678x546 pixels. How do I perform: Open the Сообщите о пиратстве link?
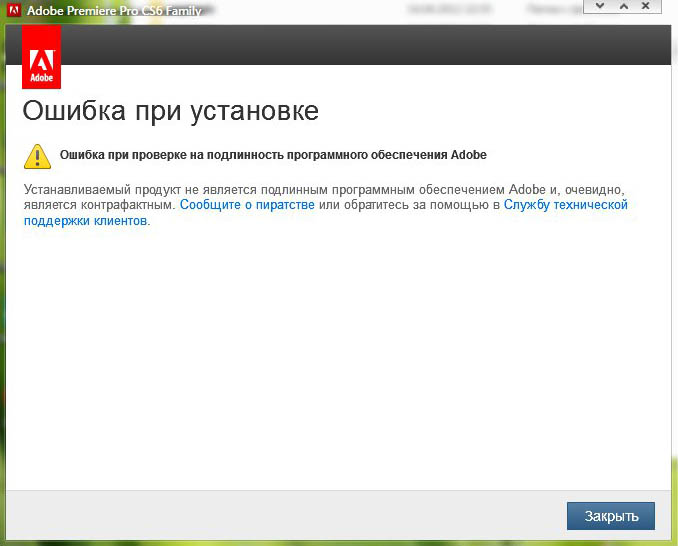coord(247,204)
